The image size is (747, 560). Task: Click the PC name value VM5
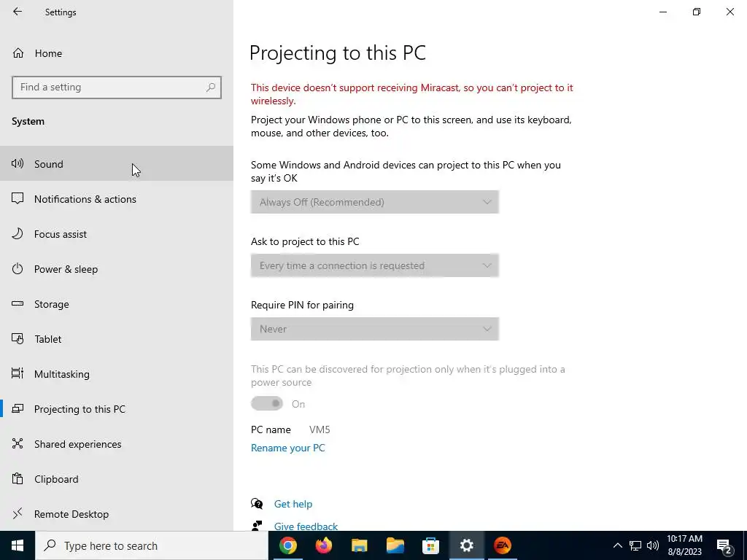tap(320, 429)
